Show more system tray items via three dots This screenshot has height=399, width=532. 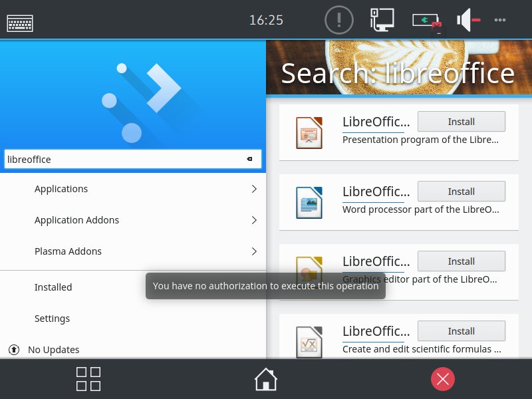(x=500, y=20)
